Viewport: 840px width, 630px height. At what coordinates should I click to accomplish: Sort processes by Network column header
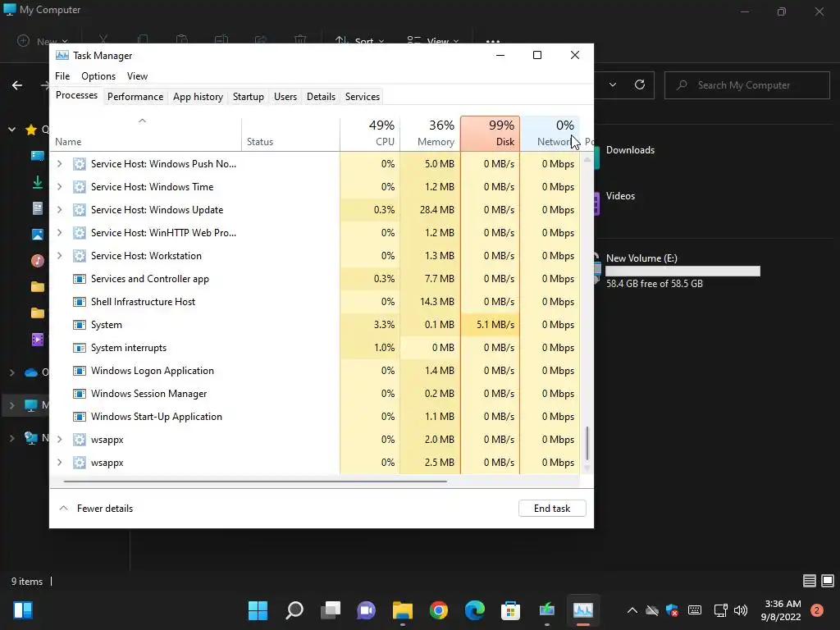(x=550, y=134)
